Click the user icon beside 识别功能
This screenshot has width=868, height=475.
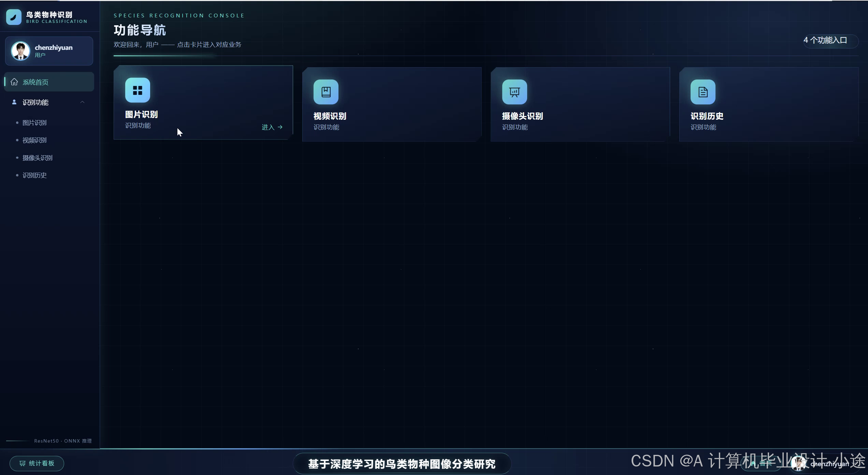(x=14, y=102)
